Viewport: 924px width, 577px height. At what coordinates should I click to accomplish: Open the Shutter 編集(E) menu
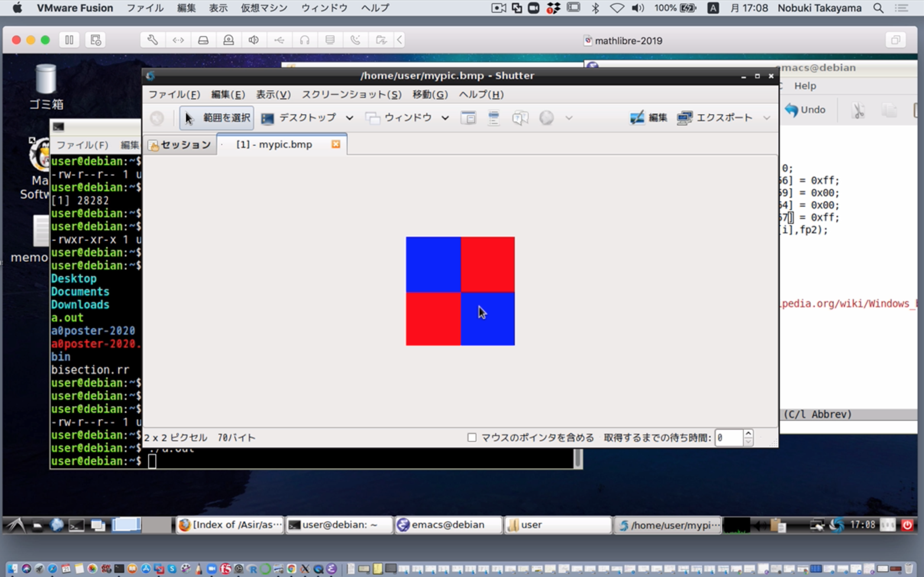coord(228,95)
